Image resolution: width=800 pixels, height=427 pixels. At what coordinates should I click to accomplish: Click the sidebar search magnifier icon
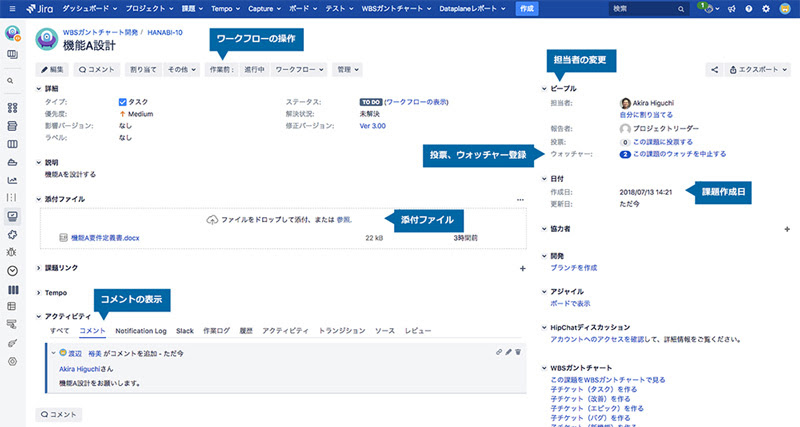pos(11,81)
